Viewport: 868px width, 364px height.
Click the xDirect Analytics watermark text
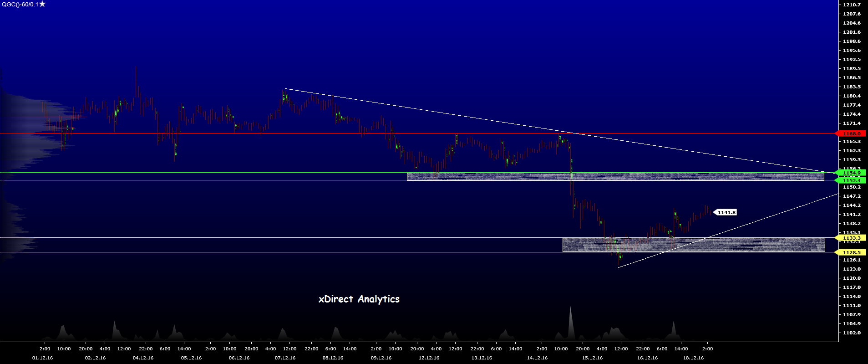359,299
